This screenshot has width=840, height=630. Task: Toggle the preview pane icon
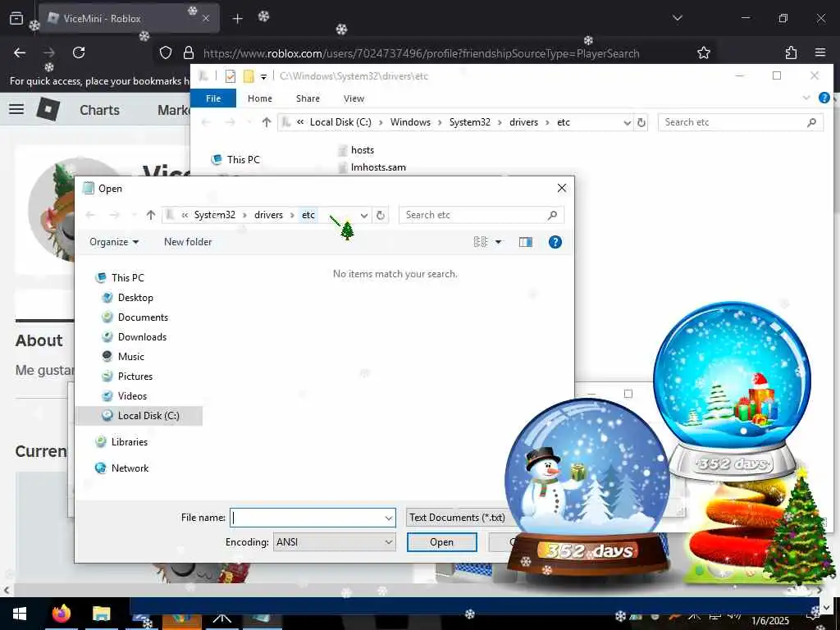pyautogui.click(x=526, y=242)
